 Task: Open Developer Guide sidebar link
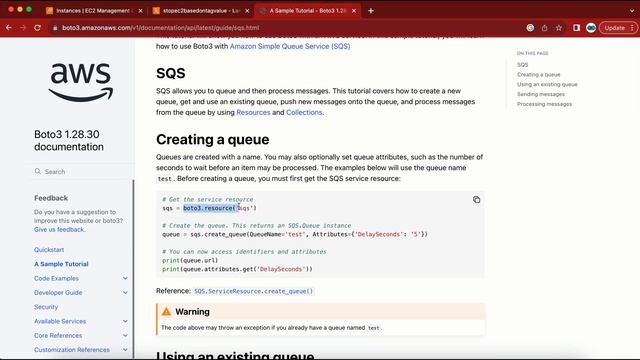[58, 293]
